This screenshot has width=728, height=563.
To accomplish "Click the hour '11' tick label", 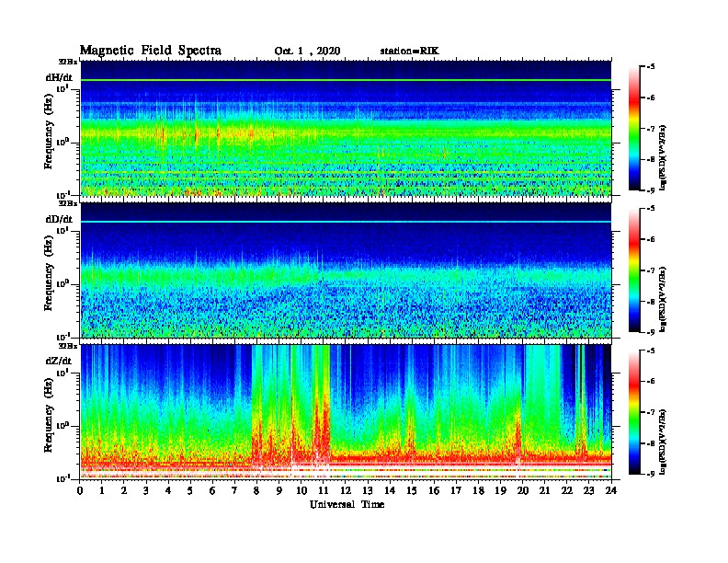I will point(324,491).
